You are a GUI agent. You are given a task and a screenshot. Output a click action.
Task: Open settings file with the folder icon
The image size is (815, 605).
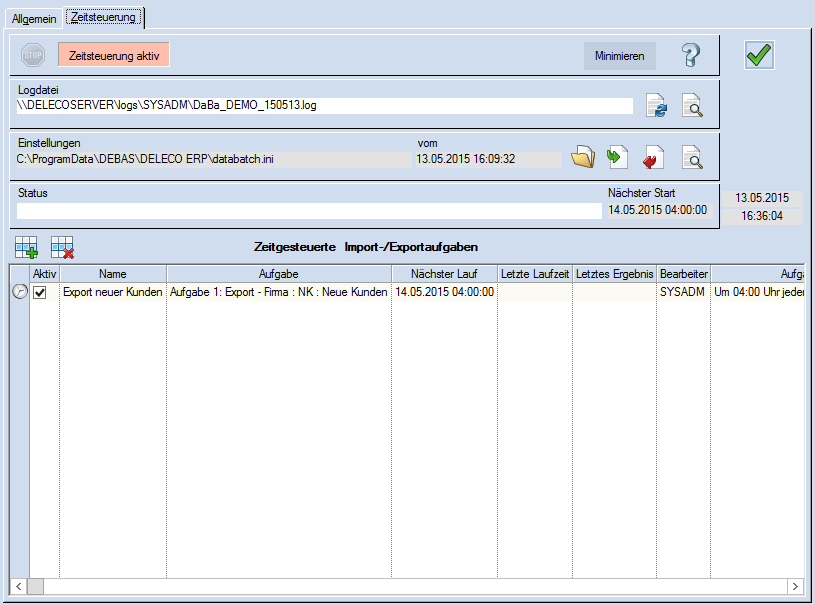[x=583, y=157]
